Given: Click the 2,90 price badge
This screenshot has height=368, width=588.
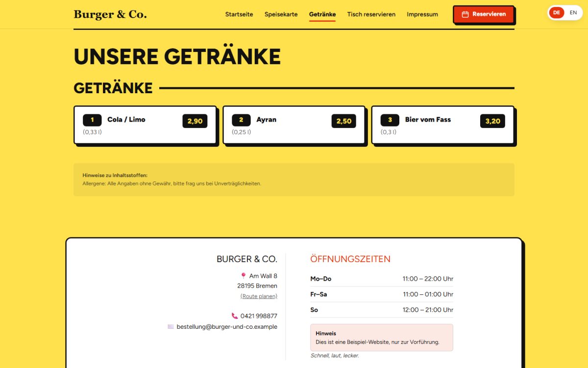Looking at the screenshot, I should 195,121.
